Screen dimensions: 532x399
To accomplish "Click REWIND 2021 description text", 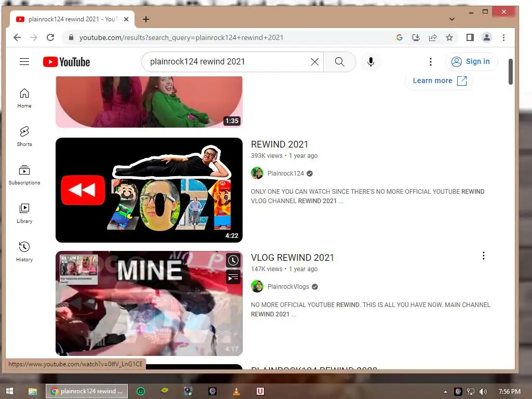I will click(367, 196).
